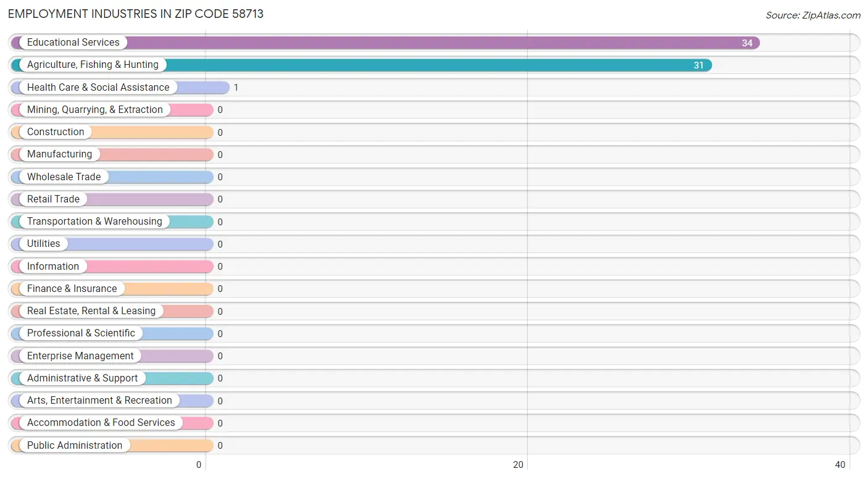Click the axis tick label 20
The width and height of the screenshot is (868, 479).
coord(519,465)
